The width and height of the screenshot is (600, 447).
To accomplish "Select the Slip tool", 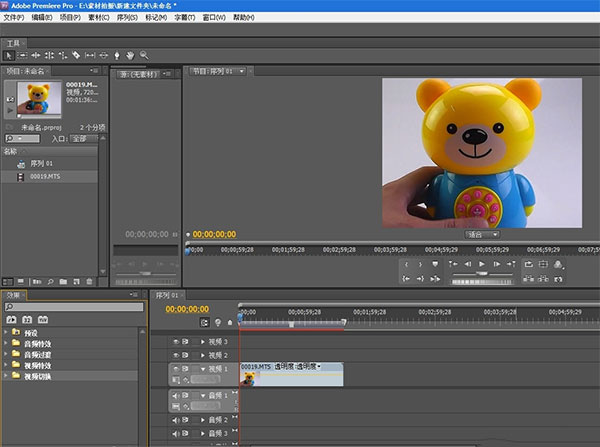I will click(90, 55).
